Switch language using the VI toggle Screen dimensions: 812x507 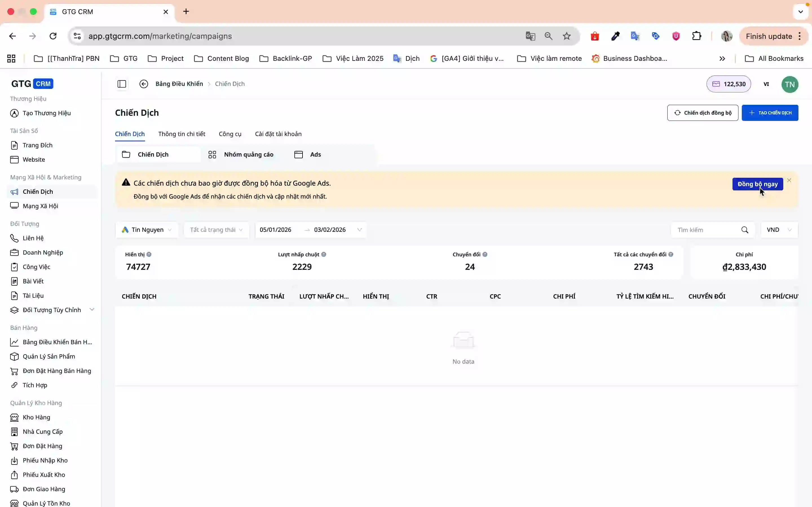766,84
